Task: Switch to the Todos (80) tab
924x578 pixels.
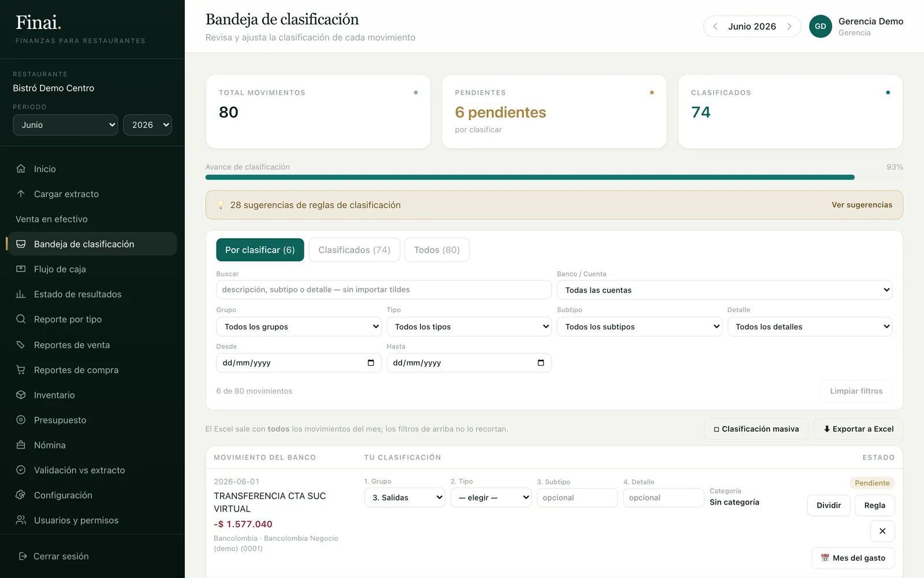Action: click(437, 250)
